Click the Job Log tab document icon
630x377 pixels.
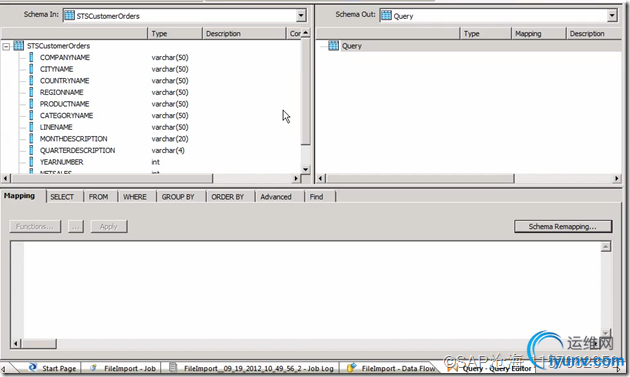click(x=173, y=367)
